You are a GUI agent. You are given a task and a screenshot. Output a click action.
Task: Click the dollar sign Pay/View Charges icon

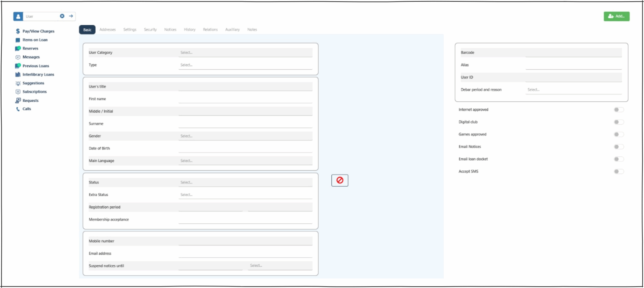coord(18,31)
